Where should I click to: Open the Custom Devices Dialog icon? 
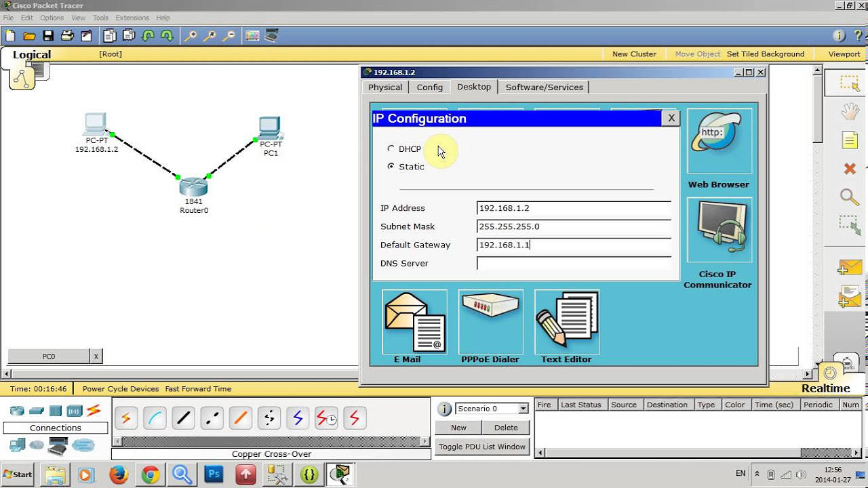point(271,36)
